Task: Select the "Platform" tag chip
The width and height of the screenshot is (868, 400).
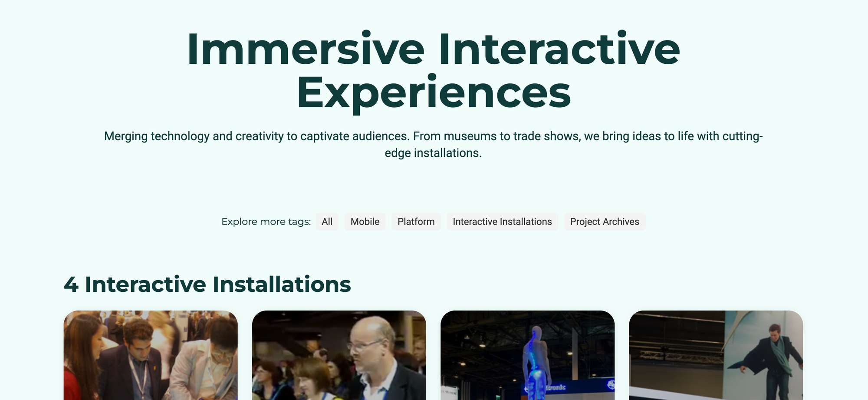Action: (x=416, y=221)
